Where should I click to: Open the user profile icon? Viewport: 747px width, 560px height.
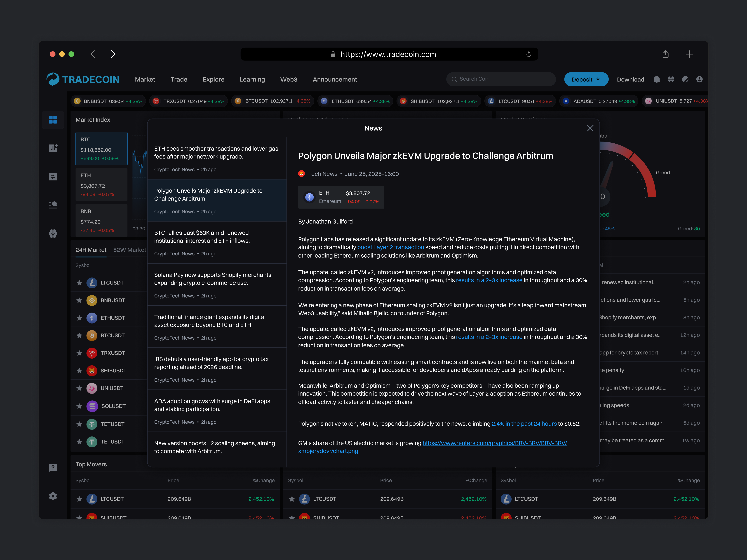pyautogui.click(x=699, y=79)
